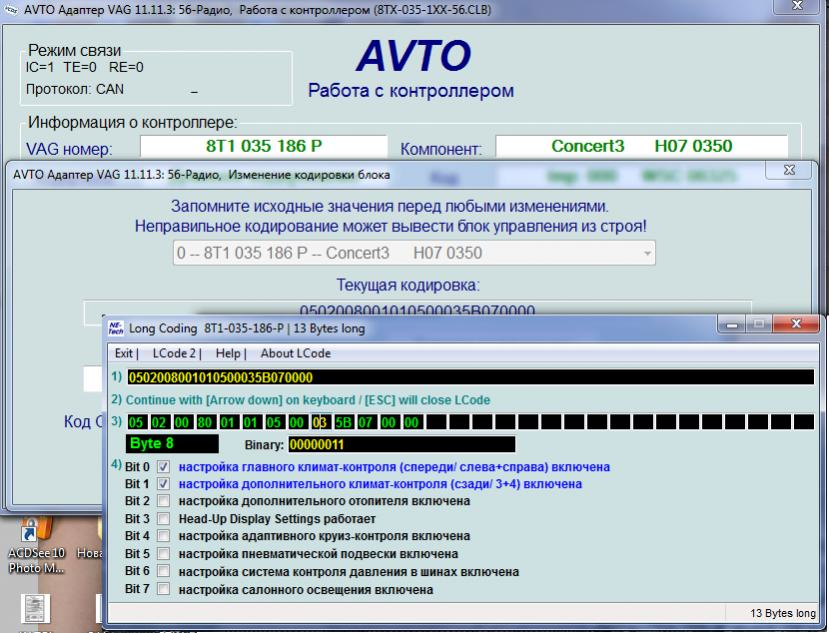The image size is (829, 633).
Task: Open the document icon on the desktop
Action: point(36,609)
